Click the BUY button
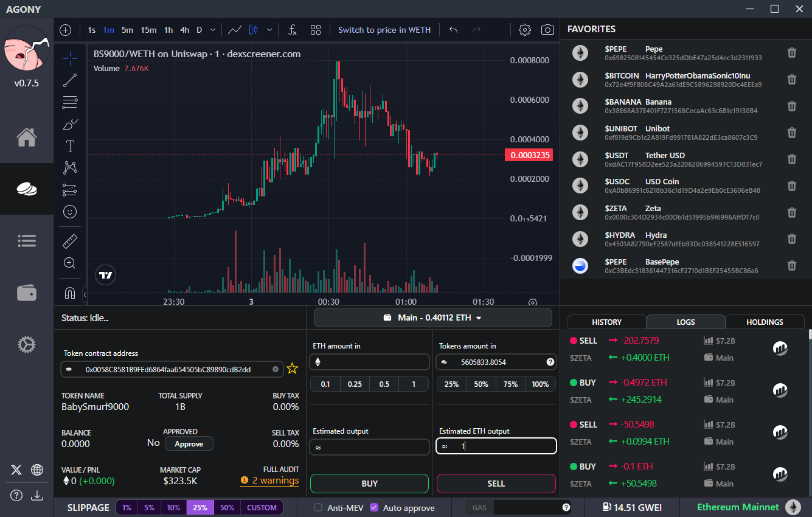 click(x=369, y=484)
